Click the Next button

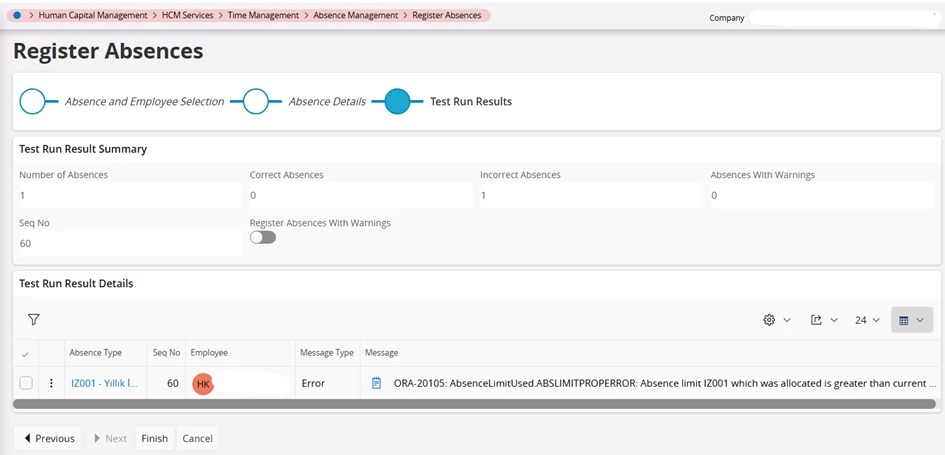pyautogui.click(x=110, y=438)
